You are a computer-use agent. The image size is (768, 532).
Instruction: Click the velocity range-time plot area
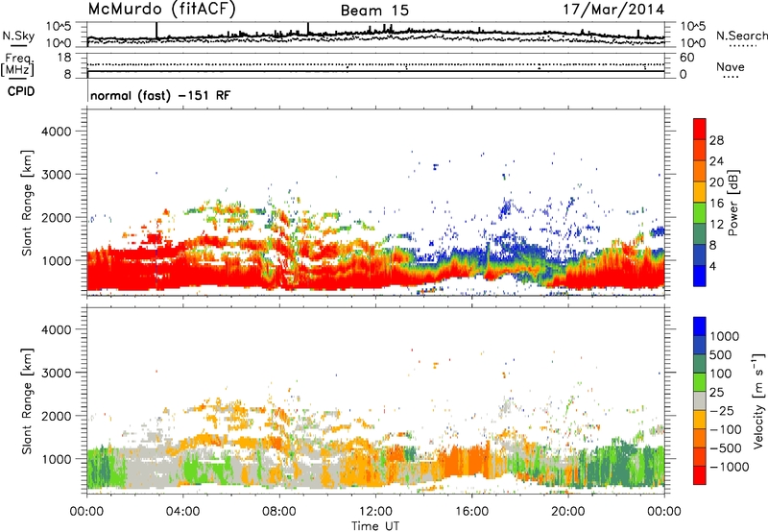coord(375,400)
